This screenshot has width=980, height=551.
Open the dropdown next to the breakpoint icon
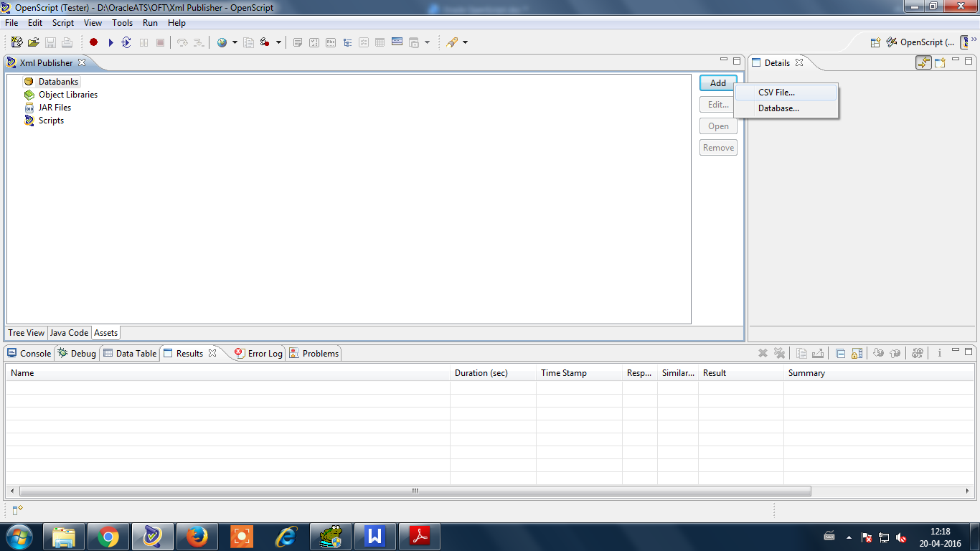tap(278, 42)
